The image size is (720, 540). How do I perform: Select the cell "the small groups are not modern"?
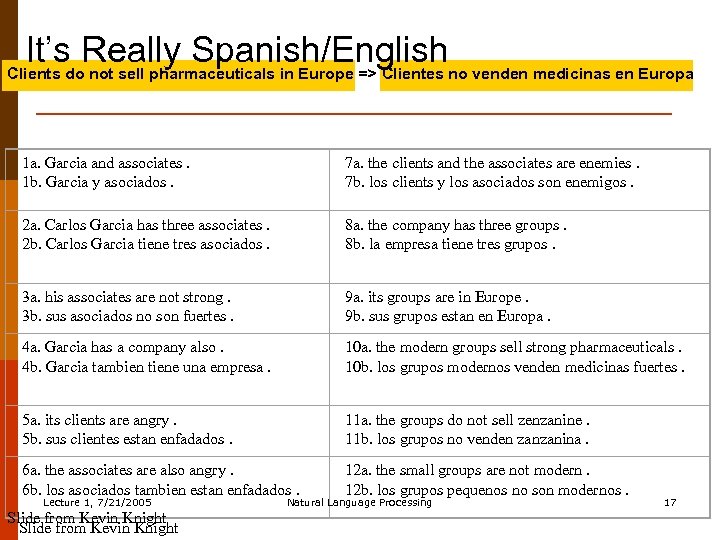(x=486, y=479)
